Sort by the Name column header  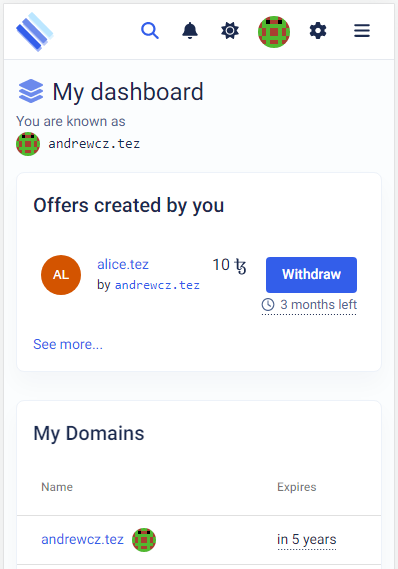[x=57, y=487]
